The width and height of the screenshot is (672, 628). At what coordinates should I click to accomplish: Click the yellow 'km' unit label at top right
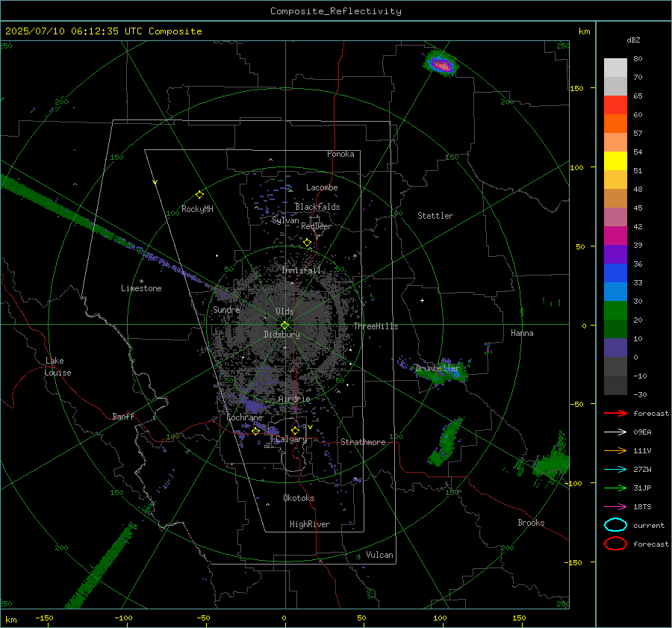click(x=585, y=31)
